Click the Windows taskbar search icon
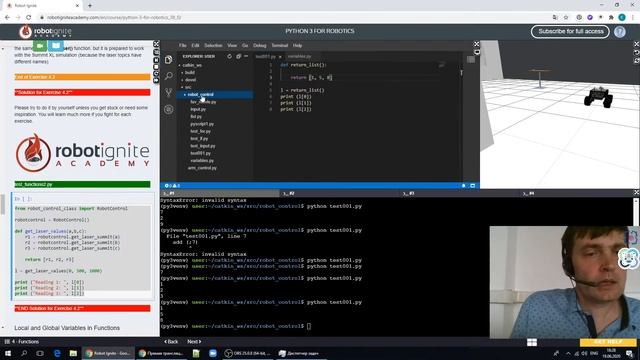Screen dimensions: 640x360 pyautogui.click(x=24, y=353)
